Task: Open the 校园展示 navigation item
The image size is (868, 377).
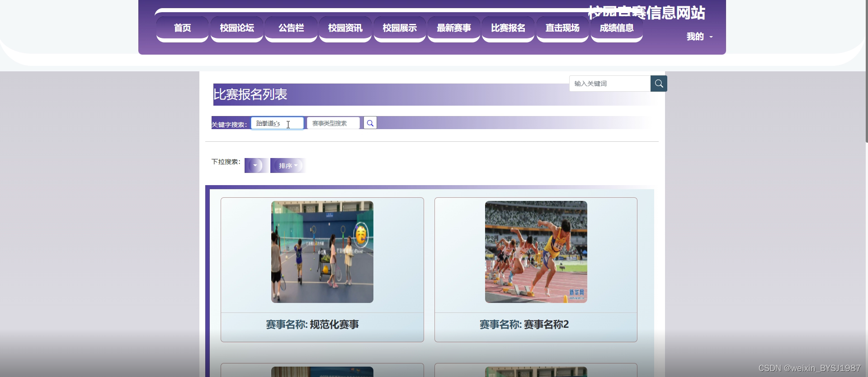Action: click(400, 28)
